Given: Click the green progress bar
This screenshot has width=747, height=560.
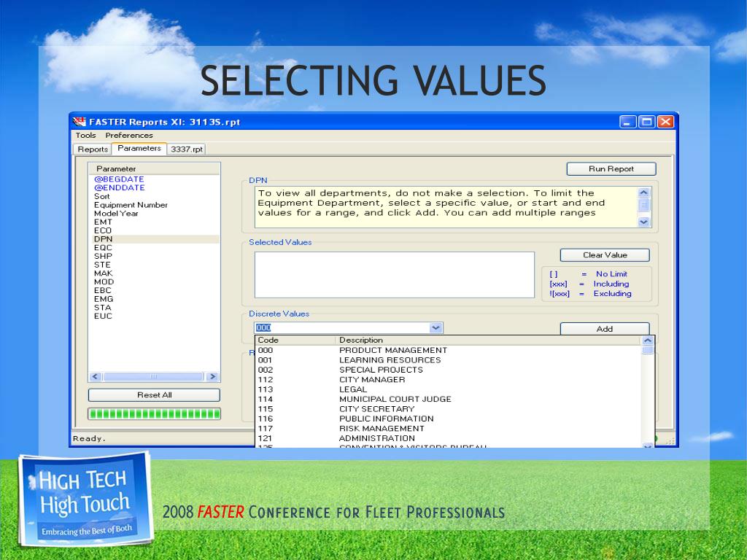Looking at the screenshot, I should [155, 414].
